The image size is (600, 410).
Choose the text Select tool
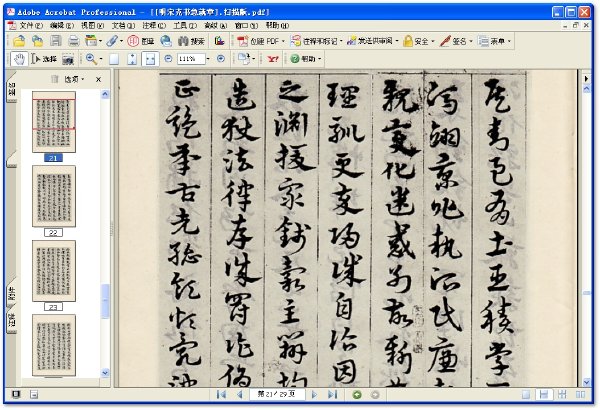pos(44,59)
